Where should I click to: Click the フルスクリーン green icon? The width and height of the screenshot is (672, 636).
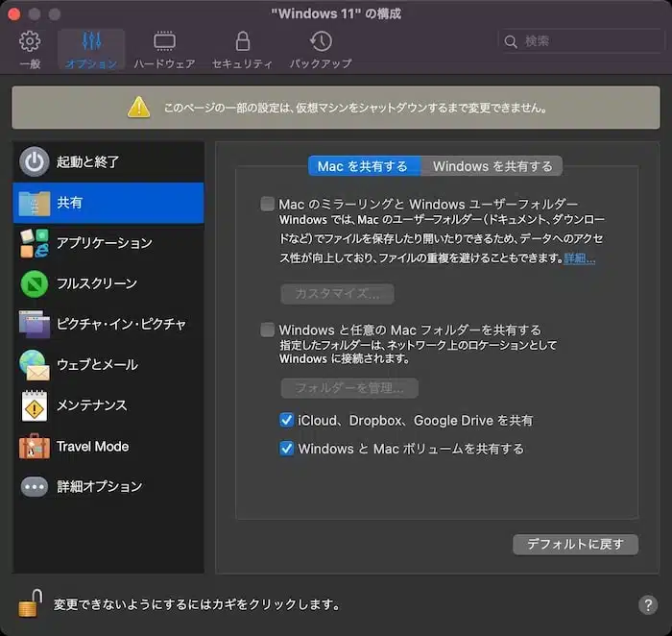coord(35,283)
